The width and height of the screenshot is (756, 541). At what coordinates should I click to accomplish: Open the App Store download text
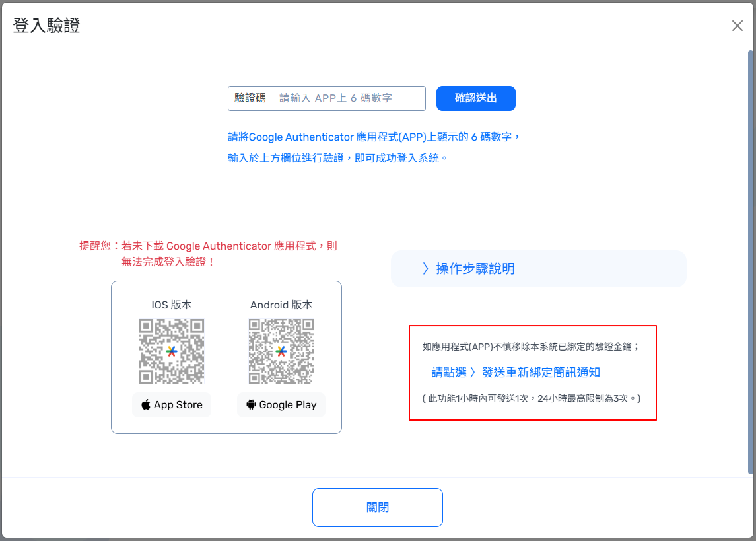pyautogui.click(x=178, y=405)
